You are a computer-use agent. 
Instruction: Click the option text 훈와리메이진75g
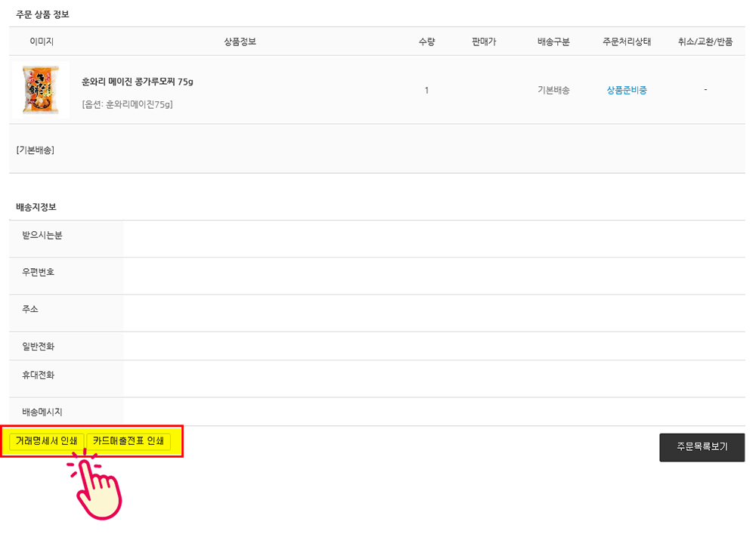pyautogui.click(x=127, y=104)
